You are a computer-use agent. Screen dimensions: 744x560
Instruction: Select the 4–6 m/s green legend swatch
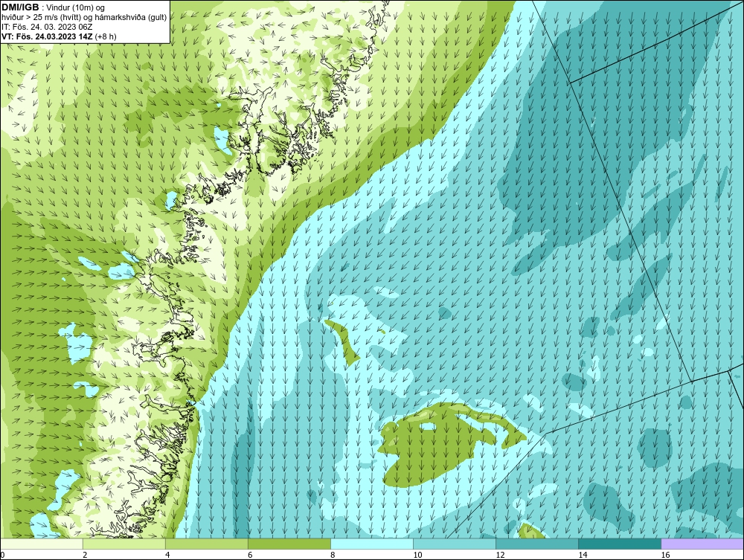point(206,544)
